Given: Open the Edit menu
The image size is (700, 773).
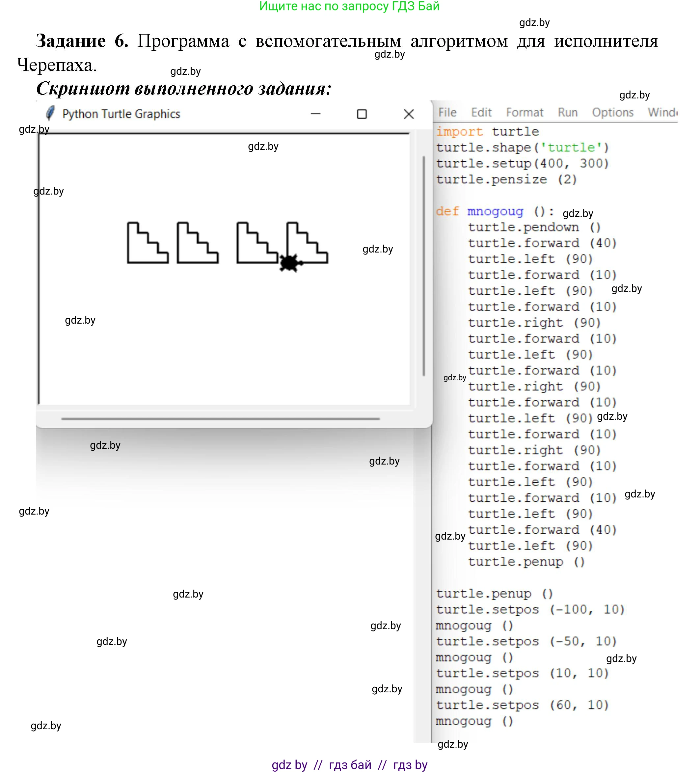Looking at the screenshot, I should tap(481, 112).
